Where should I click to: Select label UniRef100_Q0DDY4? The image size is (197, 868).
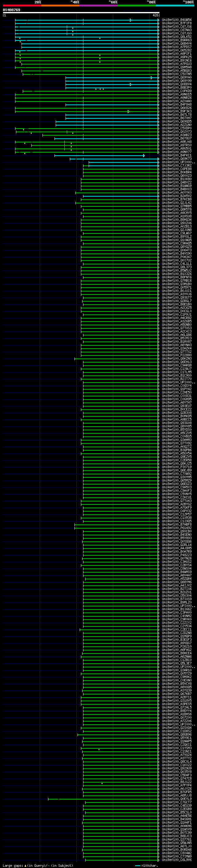(176, 84)
